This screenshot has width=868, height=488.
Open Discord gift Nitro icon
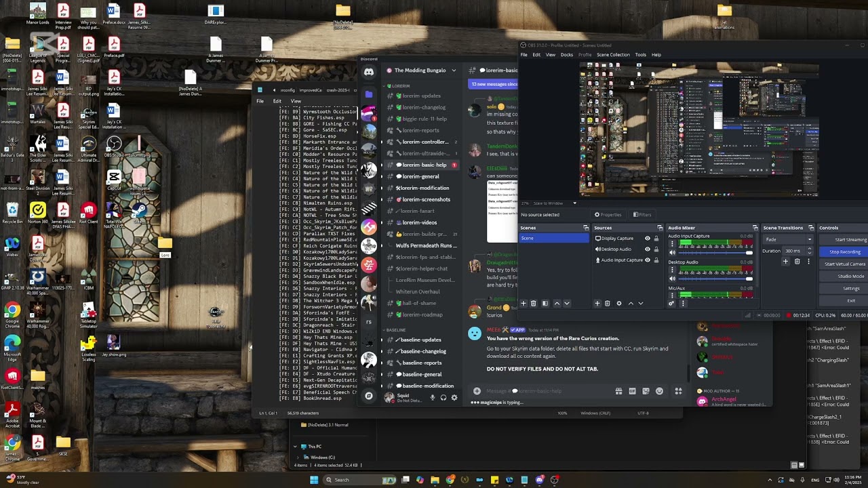pos(618,391)
